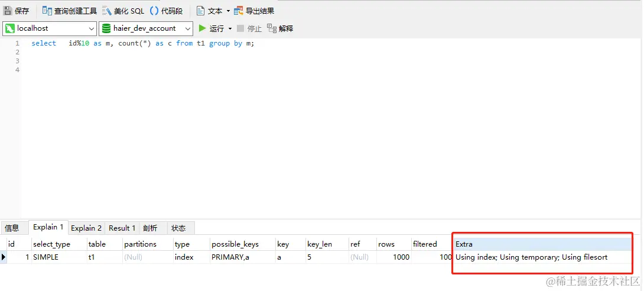The image size is (644, 291).
Task: Click the table column header
Action: point(105,244)
